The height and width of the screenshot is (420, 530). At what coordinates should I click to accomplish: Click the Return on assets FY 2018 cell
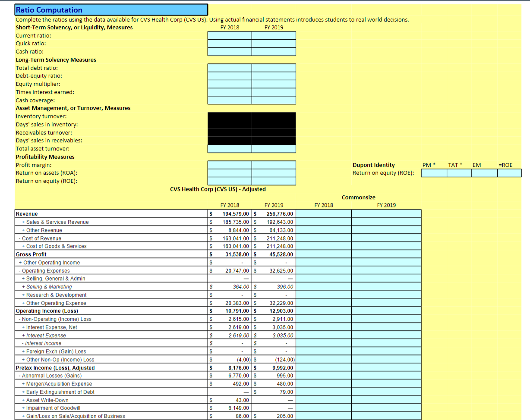coord(229,173)
